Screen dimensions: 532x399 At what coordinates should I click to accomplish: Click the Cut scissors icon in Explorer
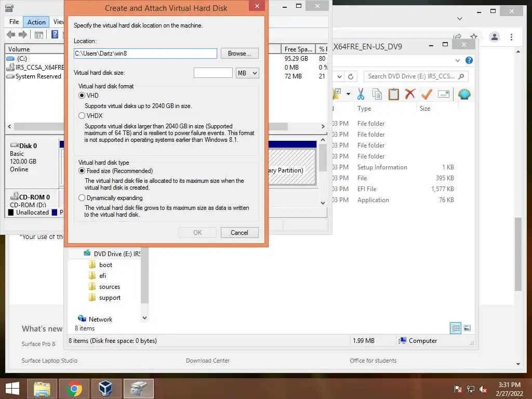361,94
